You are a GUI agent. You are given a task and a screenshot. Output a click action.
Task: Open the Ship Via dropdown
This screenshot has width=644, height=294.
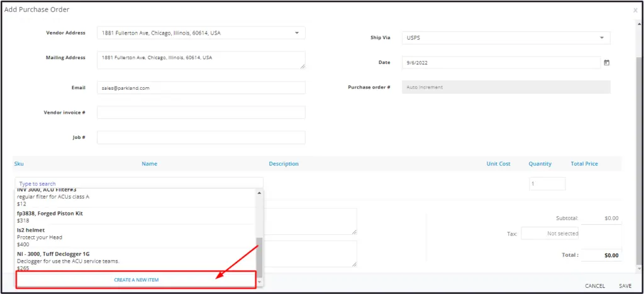(x=602, y=38)
